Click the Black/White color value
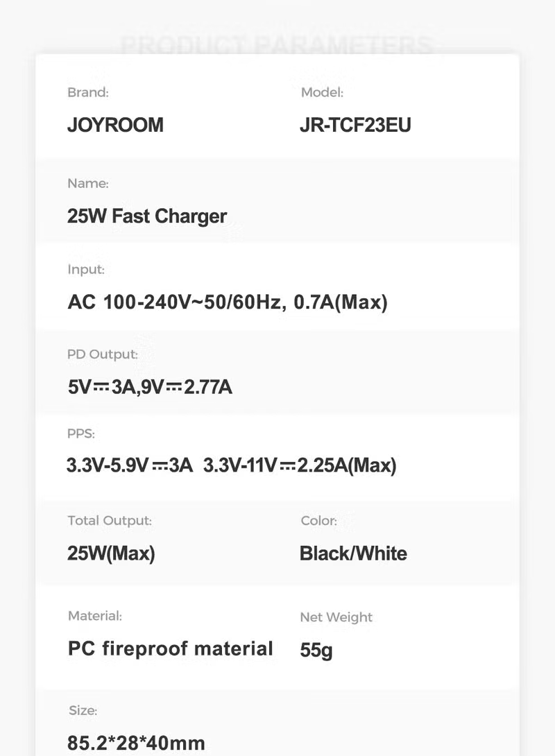The width and height of the screenshot is (555, 756). coord(353,553)
